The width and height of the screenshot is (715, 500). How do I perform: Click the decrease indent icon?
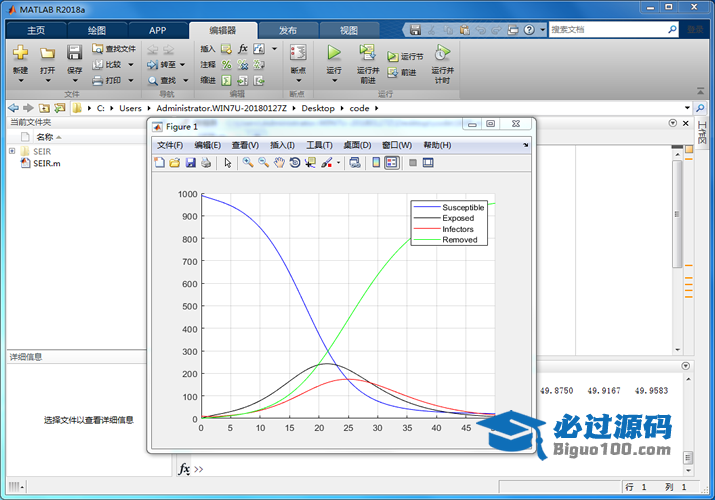(259, 81)
